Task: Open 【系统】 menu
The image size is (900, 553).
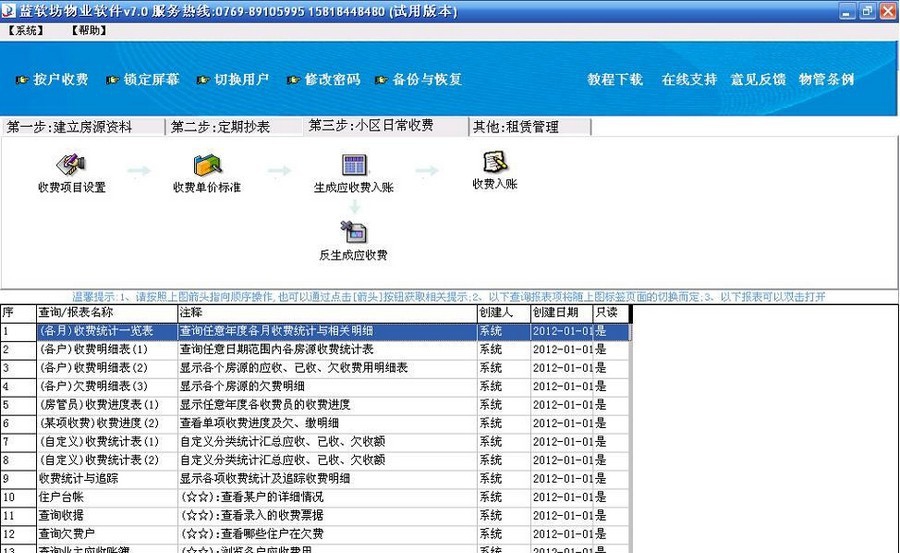Action: [25, 30]
